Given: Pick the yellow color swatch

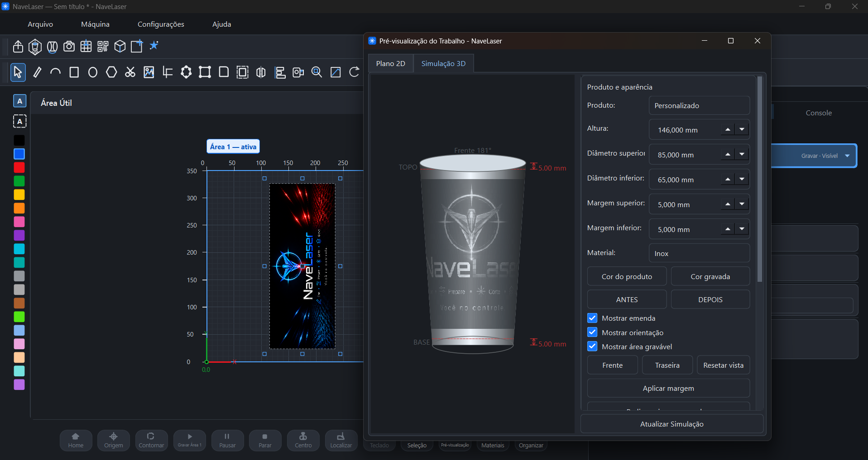Looking at the screenshot, I should click(x=19, y=194).
